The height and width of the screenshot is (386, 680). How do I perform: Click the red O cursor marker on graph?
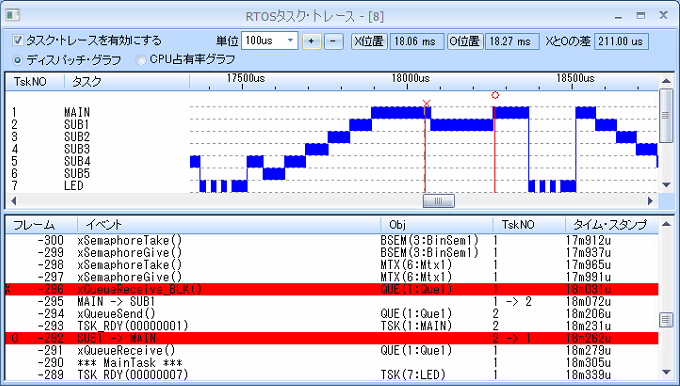coord(495,95)
